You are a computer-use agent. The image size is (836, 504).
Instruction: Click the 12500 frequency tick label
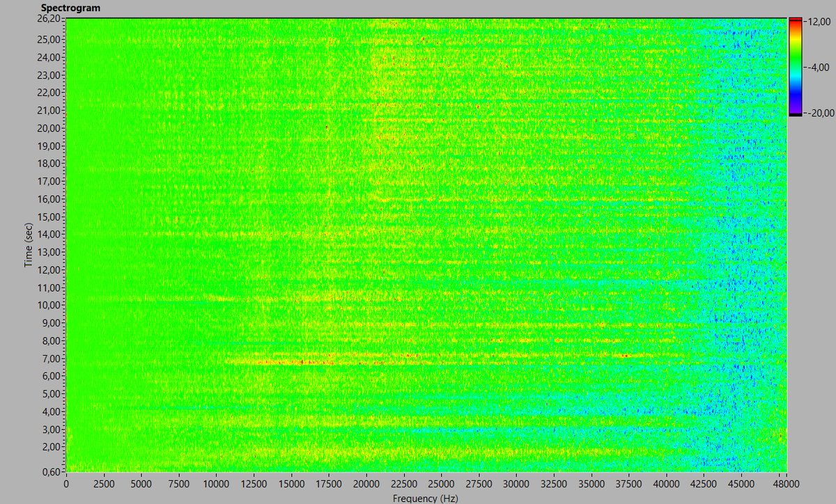pos(254,484)
